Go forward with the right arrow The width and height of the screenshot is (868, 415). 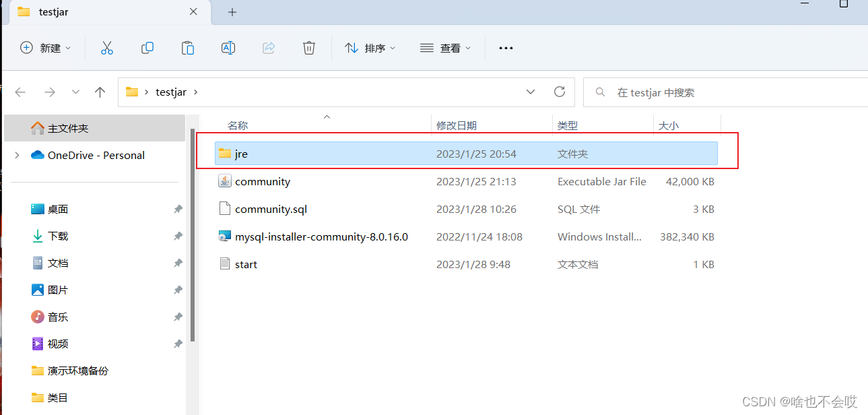click(49, 92)
